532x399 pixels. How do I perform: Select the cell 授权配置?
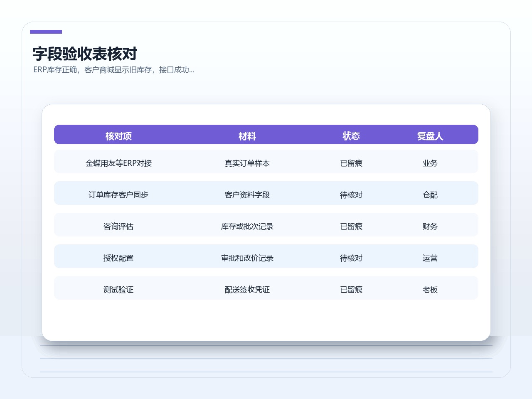[x=118, y=258]
